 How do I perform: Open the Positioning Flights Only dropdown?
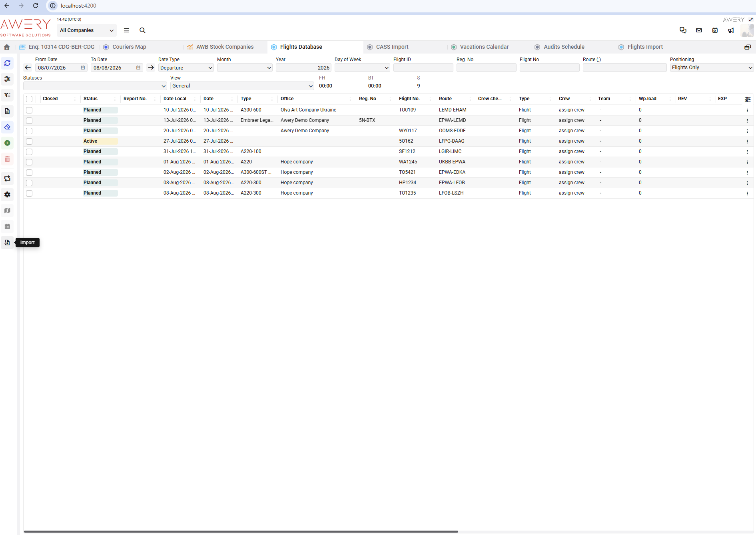(x=712, y=68)
